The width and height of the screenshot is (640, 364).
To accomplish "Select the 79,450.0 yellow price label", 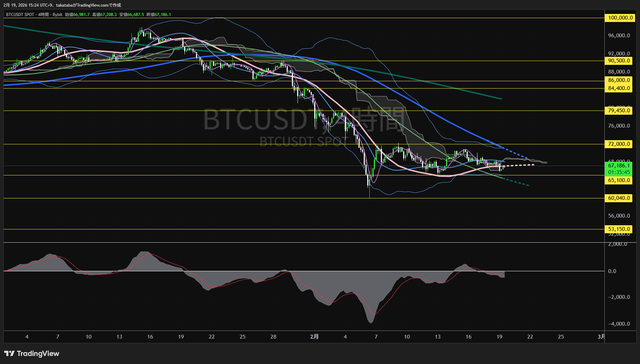I will [619, 111].
